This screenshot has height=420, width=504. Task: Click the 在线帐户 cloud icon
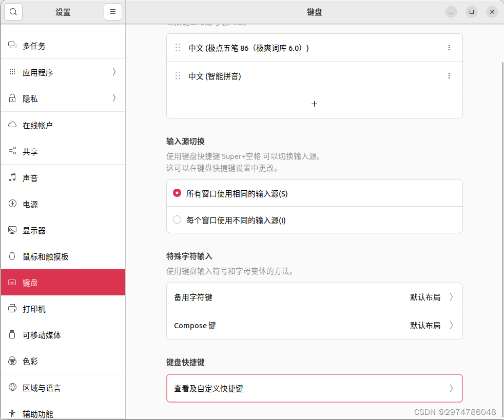tap(12, 125)
